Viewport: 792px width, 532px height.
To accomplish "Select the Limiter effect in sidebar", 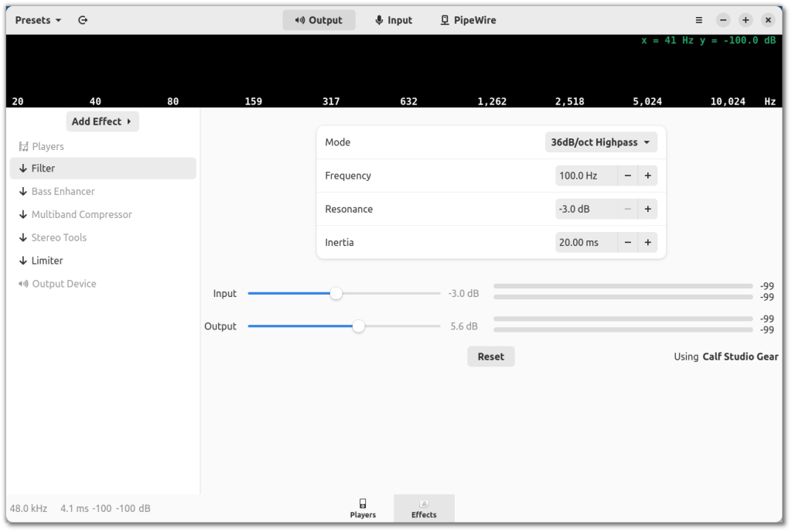I will pos(47,261).
